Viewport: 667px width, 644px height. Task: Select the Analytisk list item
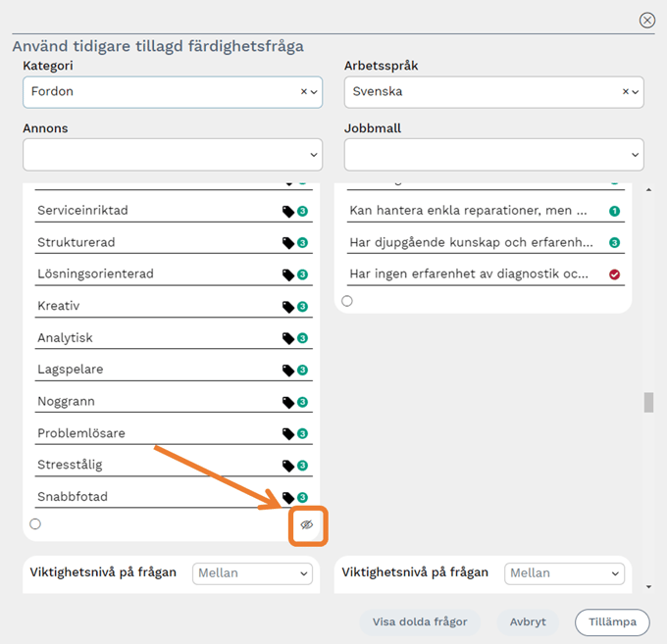(x=65, y=338)
